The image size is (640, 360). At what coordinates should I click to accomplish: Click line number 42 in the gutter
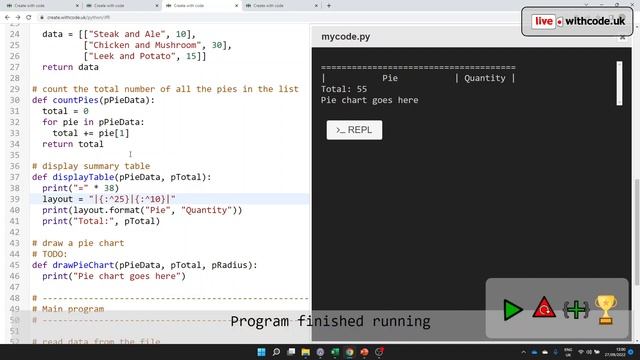click(x=15, y=232)
